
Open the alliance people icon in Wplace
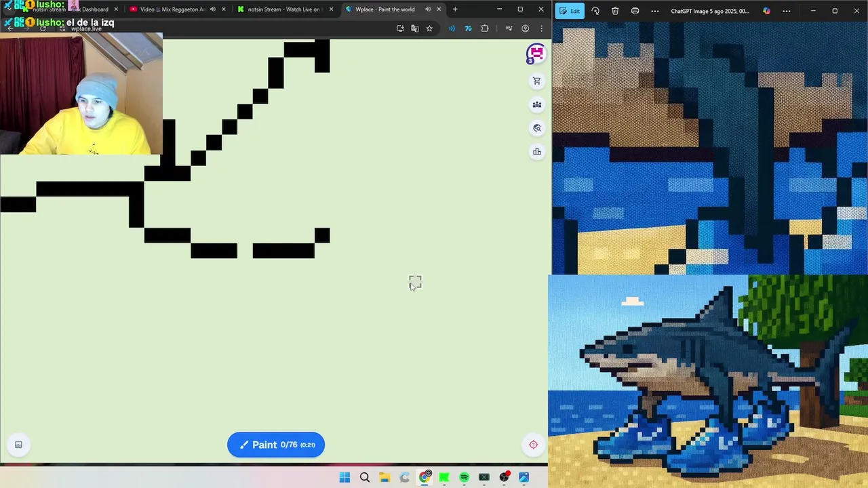pyautogui.click(x=536, y=104)
